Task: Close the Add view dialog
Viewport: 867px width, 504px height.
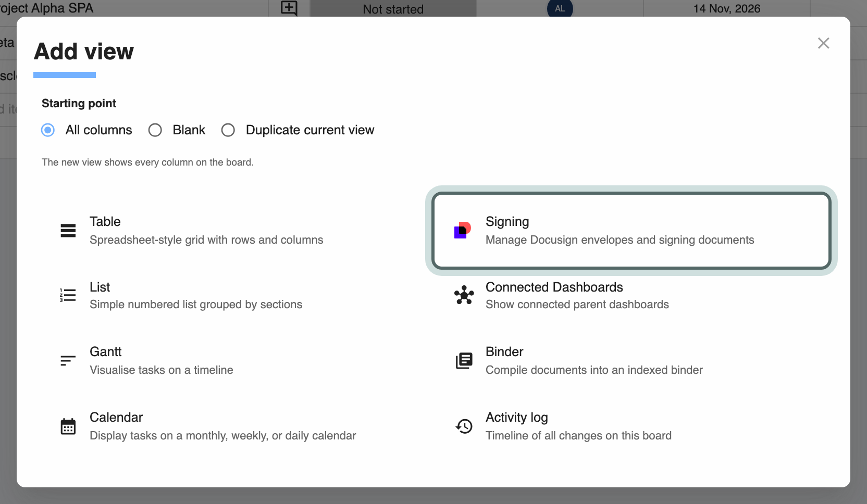Action: 823,43
